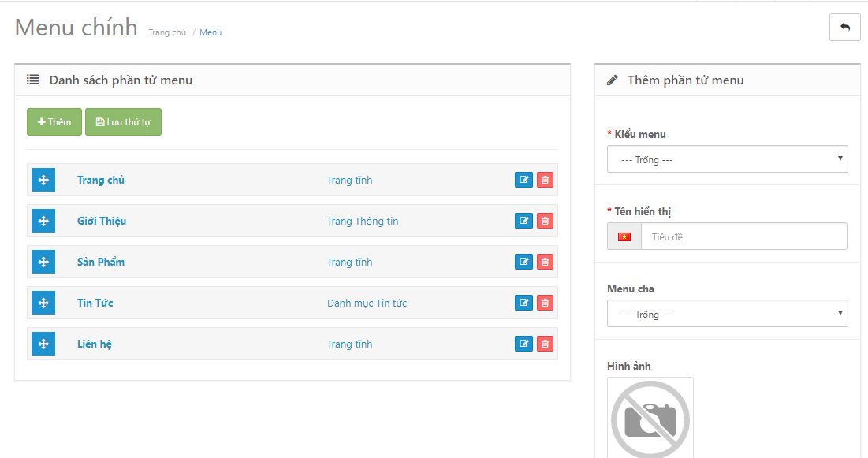Viewport: 868px width, 458px height.
Task: Click the Trang chủ item name
Action: 101,180
